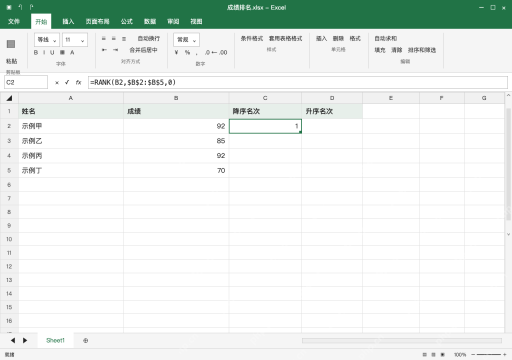
Task: Click the previous sheet navigation arrow
Action: pyautogui.click(x=13, y=340)
